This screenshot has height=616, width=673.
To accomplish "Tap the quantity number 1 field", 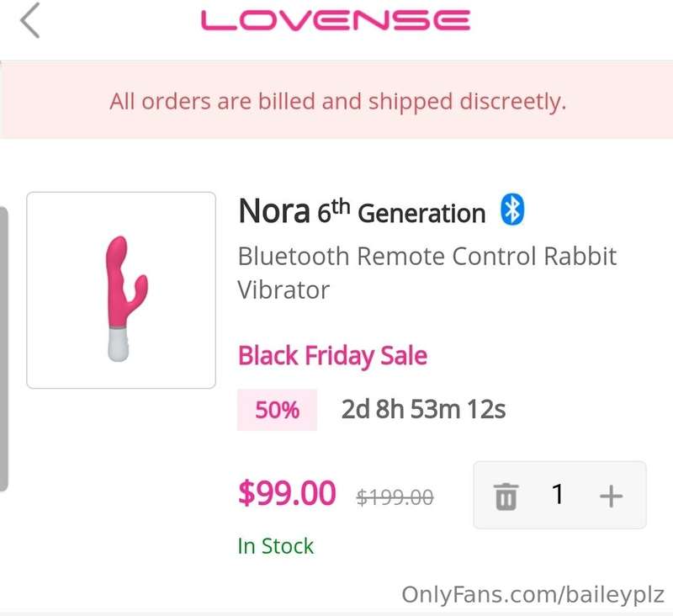I will [x=558, y=494].
